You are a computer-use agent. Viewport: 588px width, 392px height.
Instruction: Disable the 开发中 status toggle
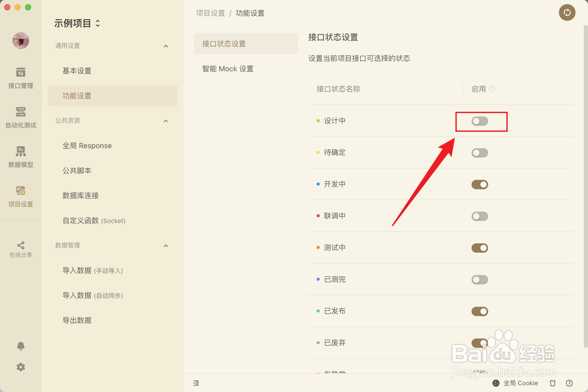[480, 185]
